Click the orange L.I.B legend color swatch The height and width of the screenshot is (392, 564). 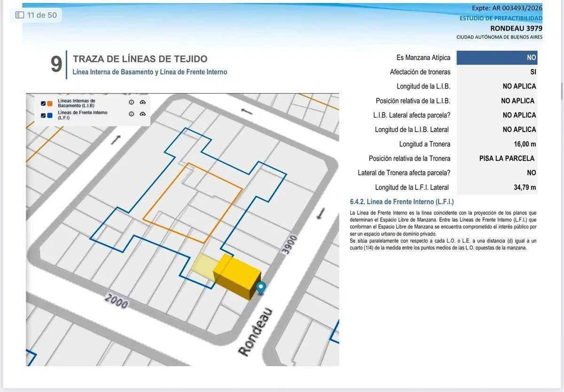(x=50, y=103)
